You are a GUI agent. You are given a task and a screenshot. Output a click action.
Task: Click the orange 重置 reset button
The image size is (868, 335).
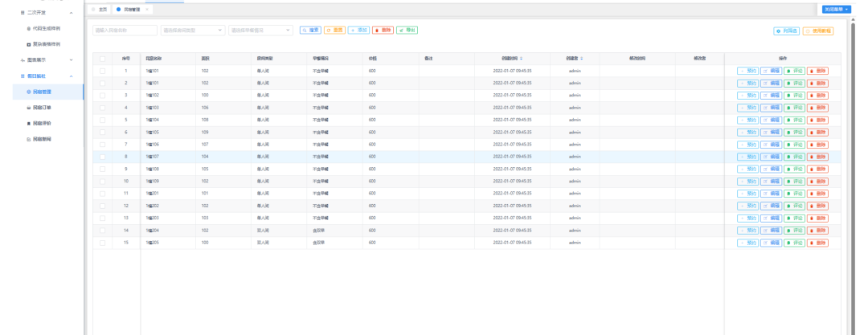point(334,30)
